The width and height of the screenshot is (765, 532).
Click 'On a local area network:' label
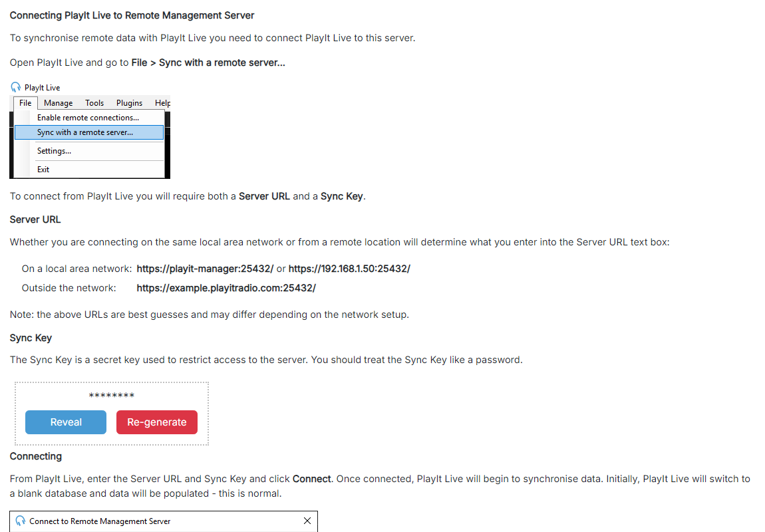click(x=76, y=269)
